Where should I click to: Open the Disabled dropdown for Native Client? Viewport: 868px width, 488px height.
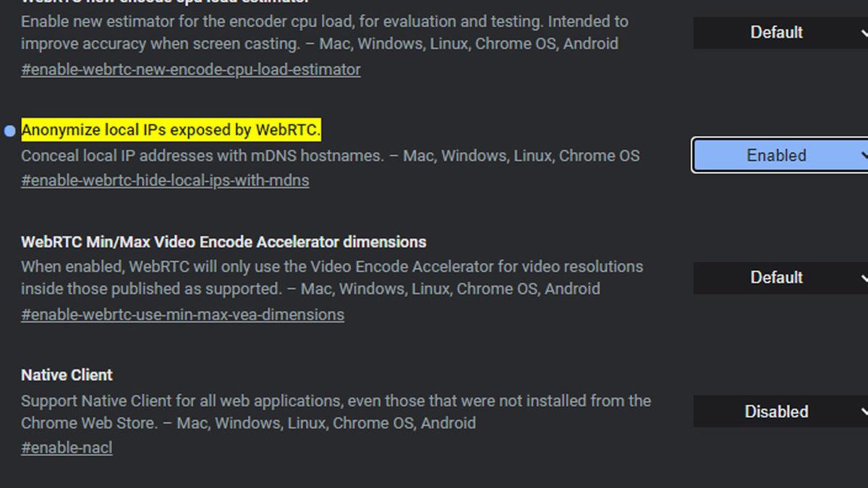tap(776, 411)
